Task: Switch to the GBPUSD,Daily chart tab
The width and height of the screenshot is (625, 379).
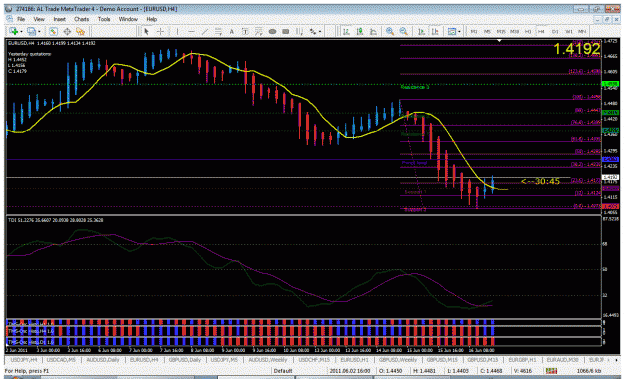Action: pos(185,360)
